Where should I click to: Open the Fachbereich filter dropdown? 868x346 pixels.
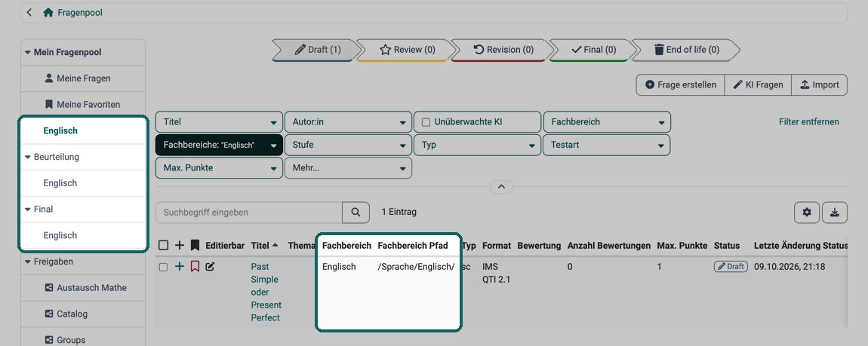point(608,122)
